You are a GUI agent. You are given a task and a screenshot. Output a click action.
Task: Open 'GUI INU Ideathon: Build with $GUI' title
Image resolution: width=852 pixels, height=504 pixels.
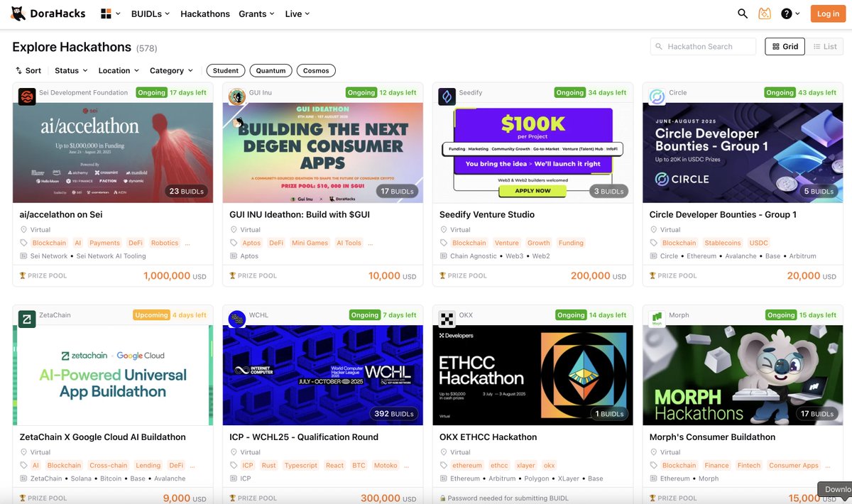[x=300, y=214]
